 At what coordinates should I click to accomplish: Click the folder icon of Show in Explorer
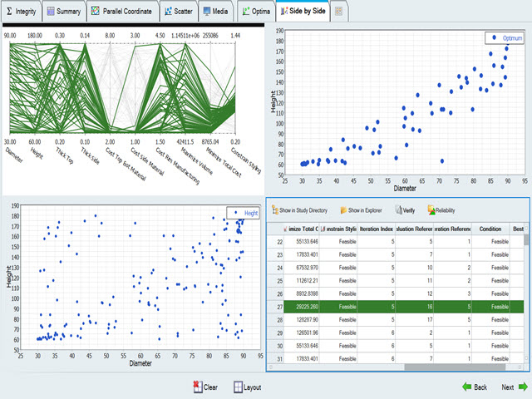coord(343,210)
